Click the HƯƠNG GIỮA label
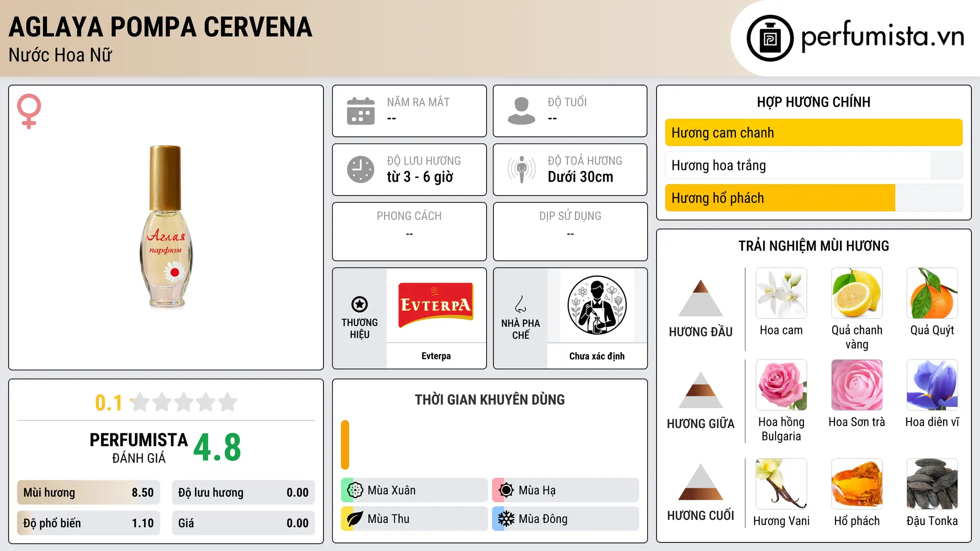The image size is (980, 551). 701,424
